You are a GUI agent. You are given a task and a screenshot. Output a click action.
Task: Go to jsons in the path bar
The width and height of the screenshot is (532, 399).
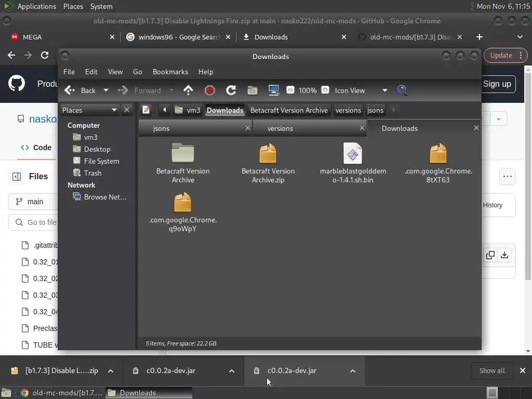tap(375, 110)
